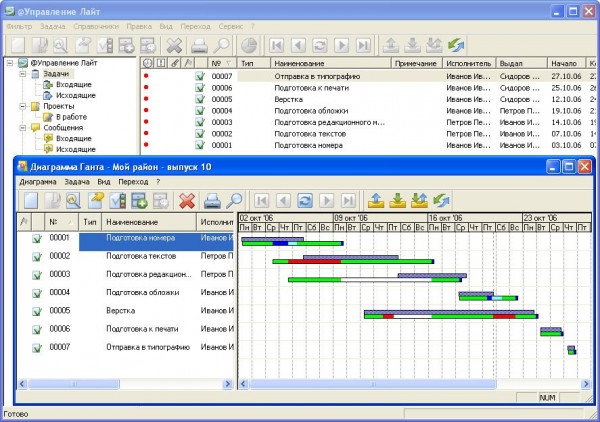Click the 16 окт '06 week header
The width and height of the screenshot is (600, 422).
(x=475, y=218)
